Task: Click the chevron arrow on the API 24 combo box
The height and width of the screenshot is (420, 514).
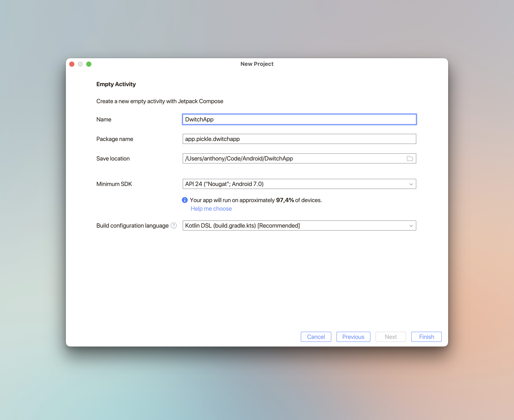Action: 411,184
